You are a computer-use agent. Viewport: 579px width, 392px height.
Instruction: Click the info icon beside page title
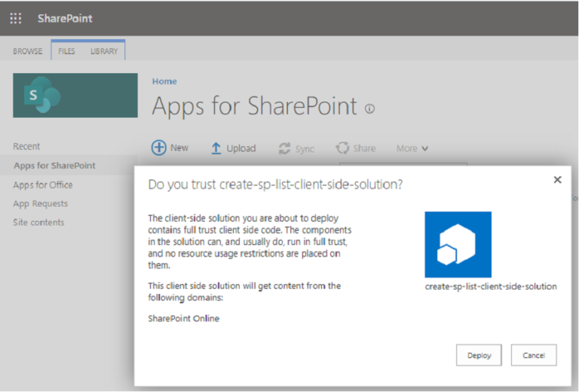(369, 109)
